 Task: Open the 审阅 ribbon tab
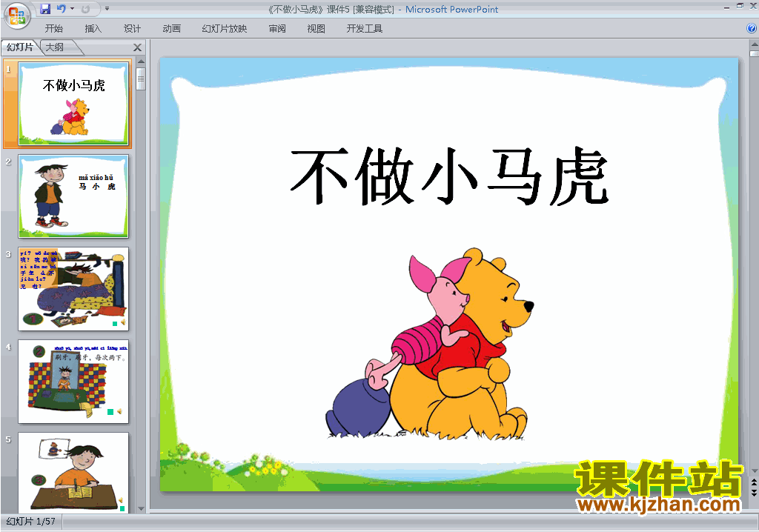pos(277,29)
